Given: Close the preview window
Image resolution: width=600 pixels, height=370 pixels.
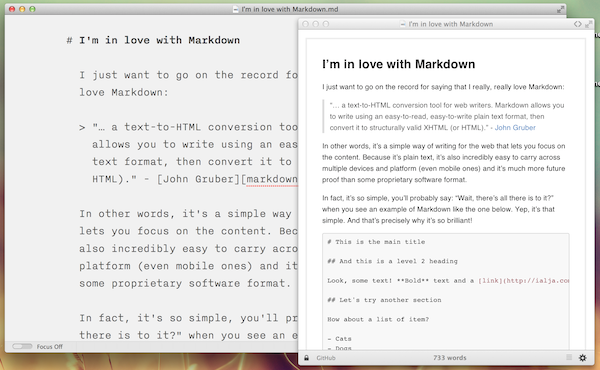Looking at the screenshot, I should click(305, 24).
